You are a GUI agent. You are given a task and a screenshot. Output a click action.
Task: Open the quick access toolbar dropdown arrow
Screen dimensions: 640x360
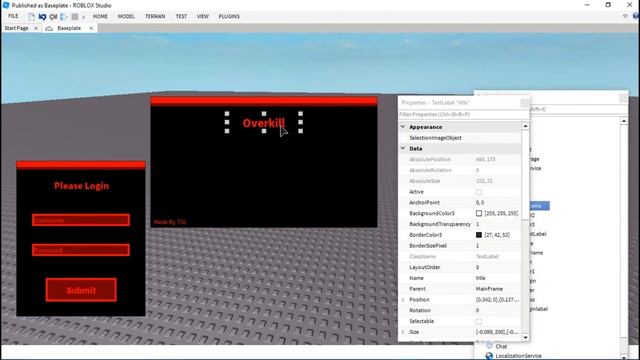pyautogui.click(x=83, y=17)
